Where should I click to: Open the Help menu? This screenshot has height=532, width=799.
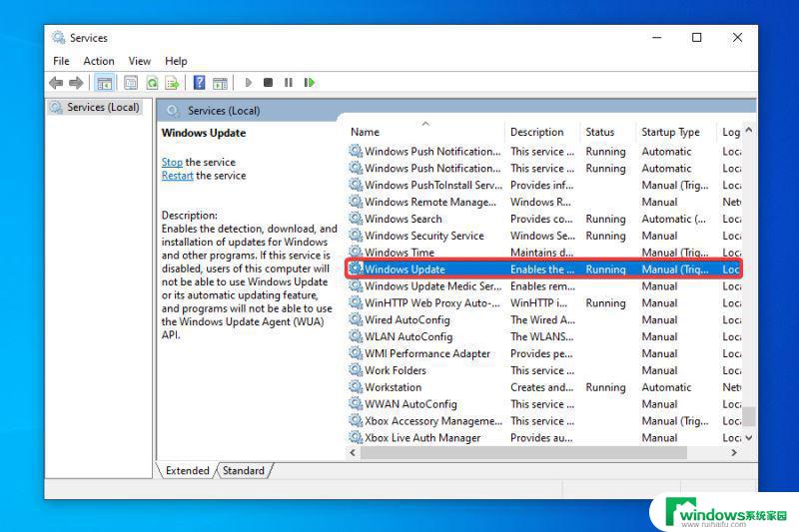coord(176,61)
